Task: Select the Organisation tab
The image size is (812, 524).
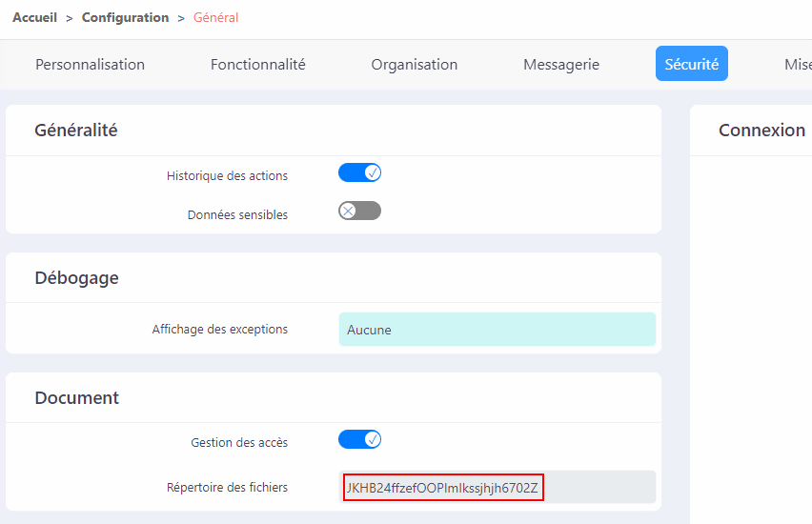Action: click(415, 64)
